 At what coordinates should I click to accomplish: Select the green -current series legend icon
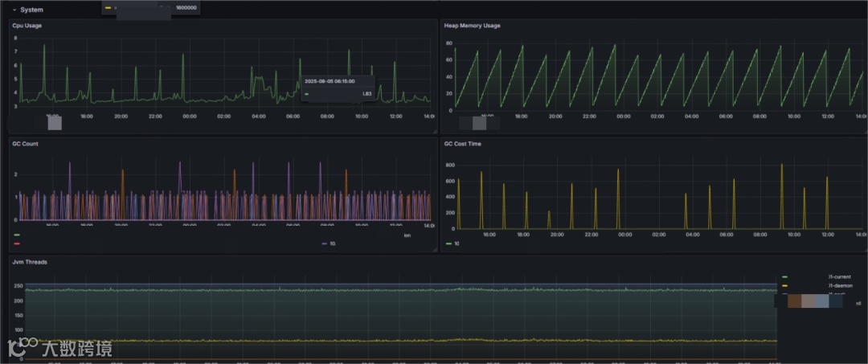[x=784, y=276]
